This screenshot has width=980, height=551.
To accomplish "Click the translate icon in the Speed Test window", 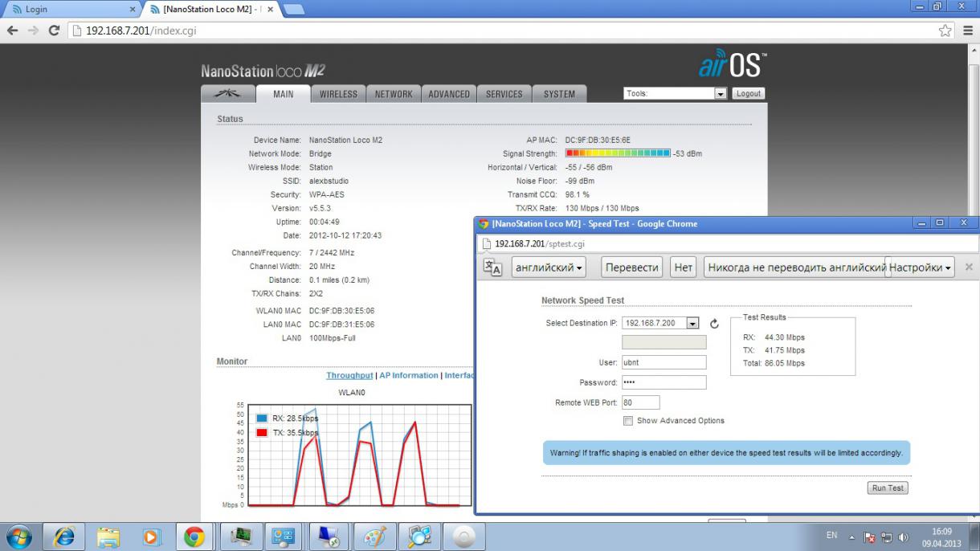I will [x=492, y=267].
